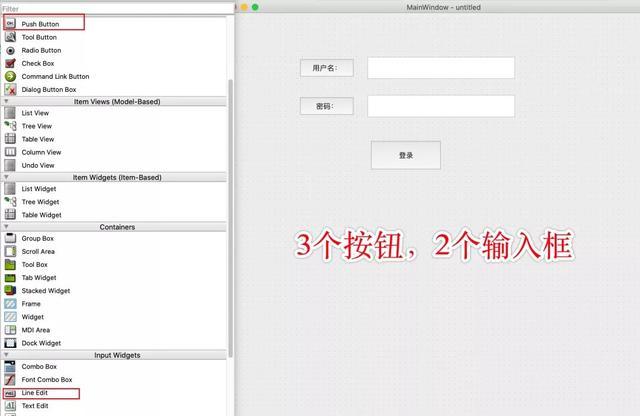Select the Radio Button widget entry
The height and width of the screenshot is (416, 640).
click(x=41, y=50)
